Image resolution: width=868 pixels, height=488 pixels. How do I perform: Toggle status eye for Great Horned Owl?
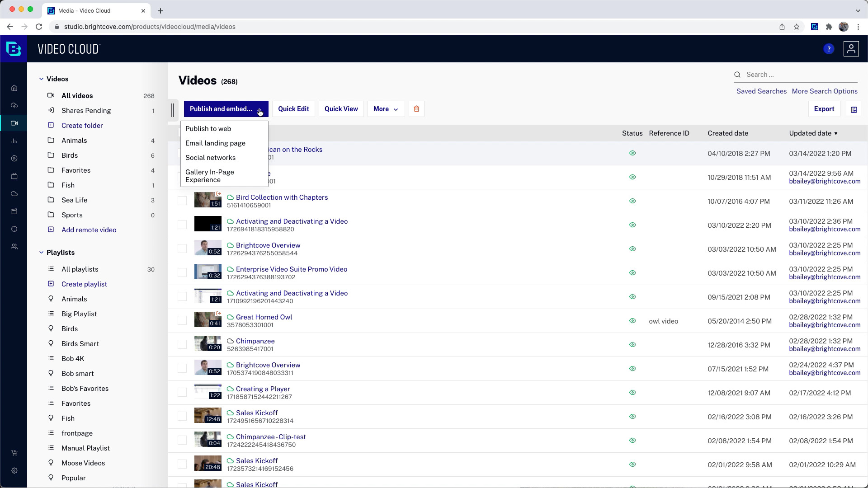click(632, 321)
